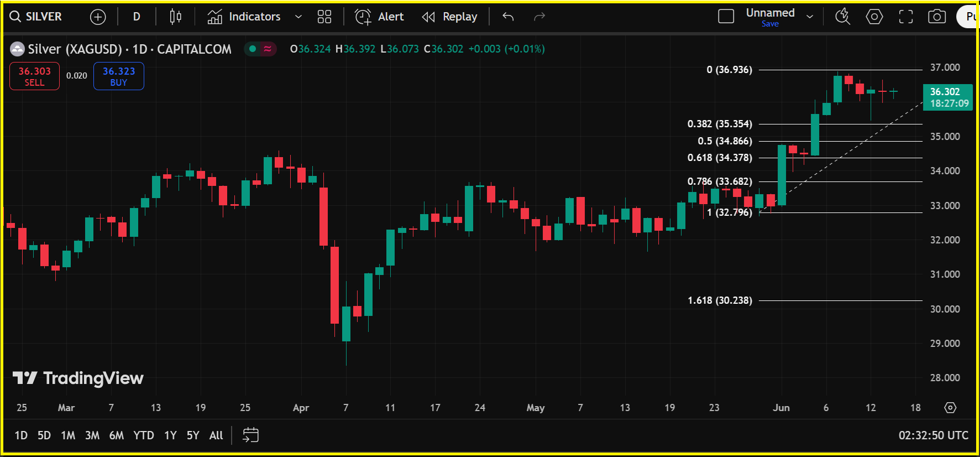Click the 36.303 SELL button
Image resolution: width=980 pixels, height=457 pixels.
pos(34,76)
